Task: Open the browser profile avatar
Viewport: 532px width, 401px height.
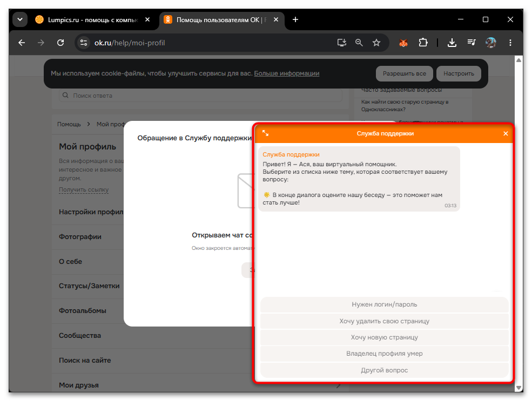Action: [490, 43]
